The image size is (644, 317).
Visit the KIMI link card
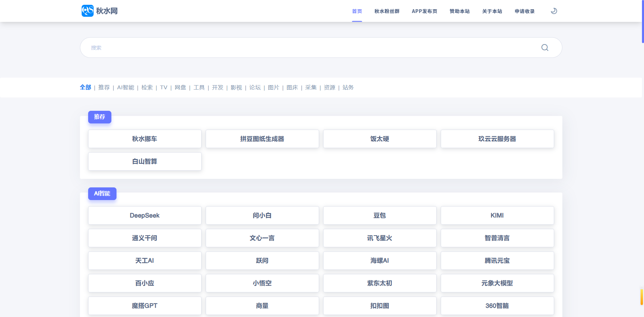pyautogui.click(x=497, y=215)
